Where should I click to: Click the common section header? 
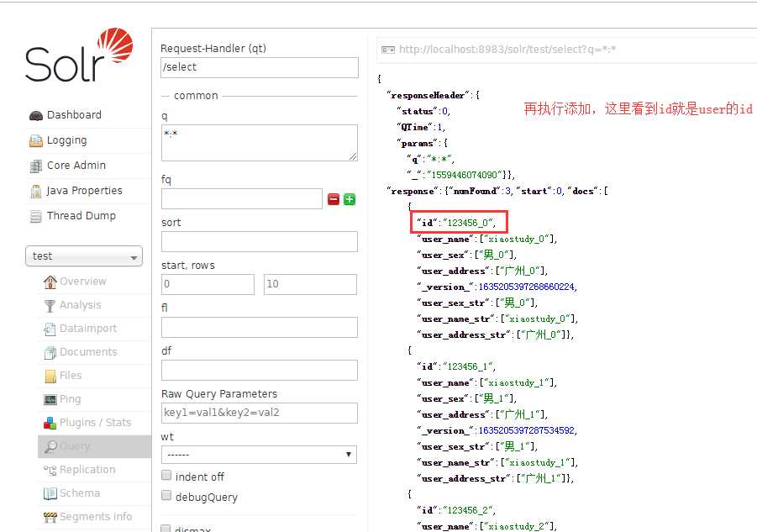pos(196,96)
